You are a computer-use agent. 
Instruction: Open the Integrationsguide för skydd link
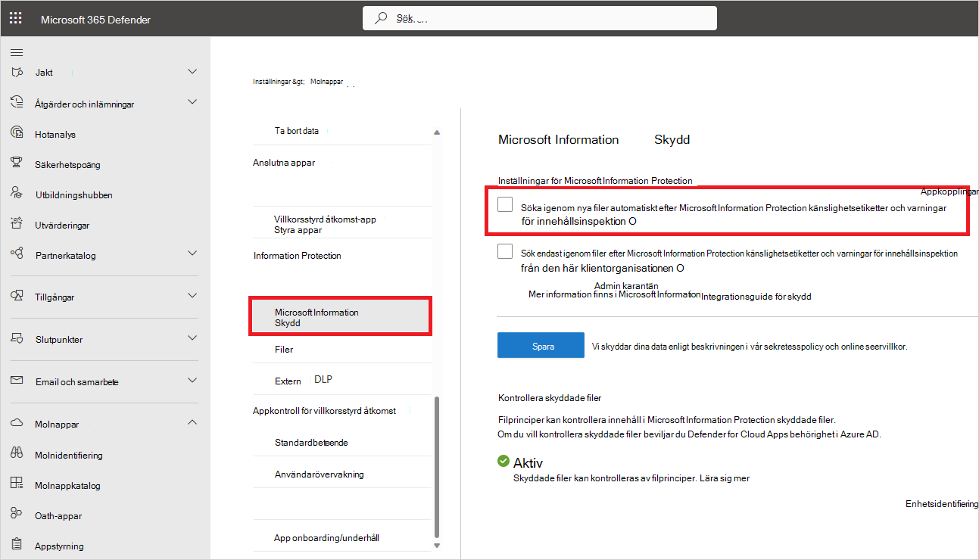coord(756,297)
